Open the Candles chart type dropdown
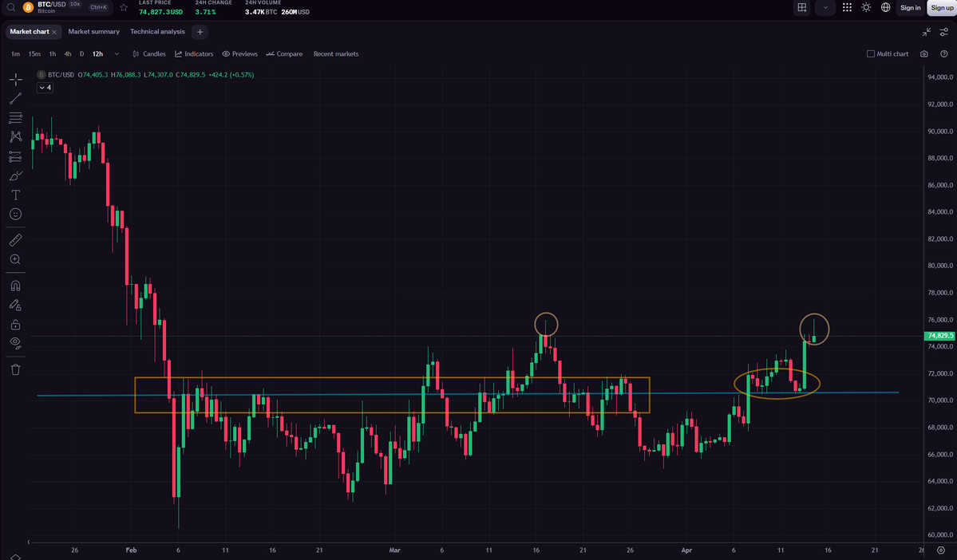Viewport: 957px width, 560px height. tap(149, 54)
